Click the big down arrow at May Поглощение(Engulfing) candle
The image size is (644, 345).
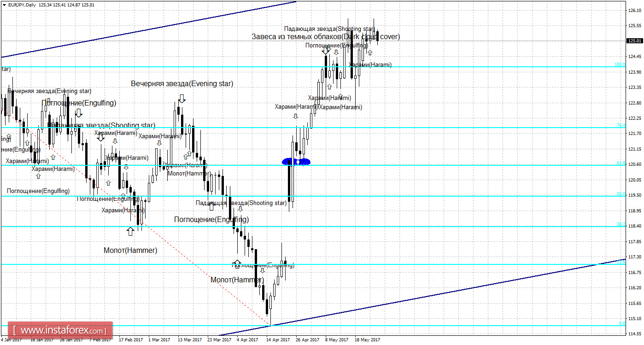point(326,51)
